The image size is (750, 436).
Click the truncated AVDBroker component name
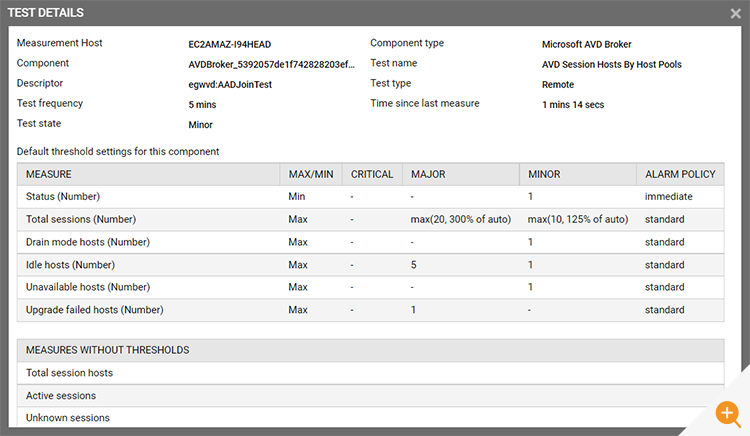271,65
